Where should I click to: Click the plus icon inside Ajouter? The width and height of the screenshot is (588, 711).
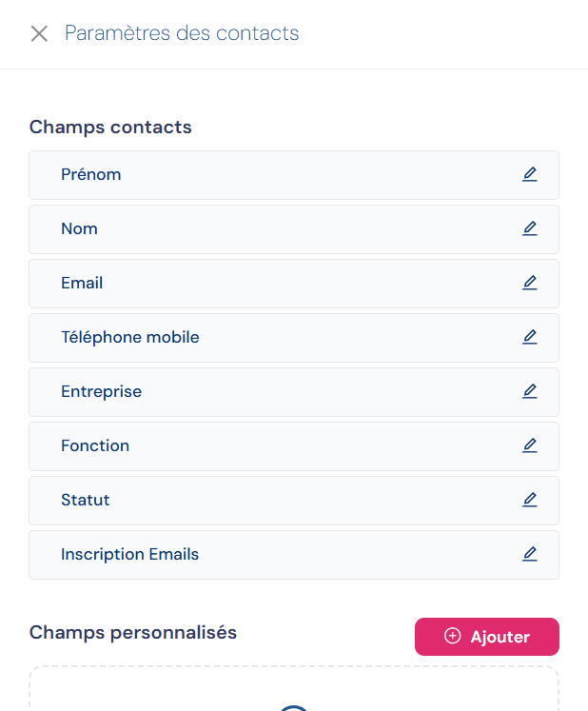point(453,636)
